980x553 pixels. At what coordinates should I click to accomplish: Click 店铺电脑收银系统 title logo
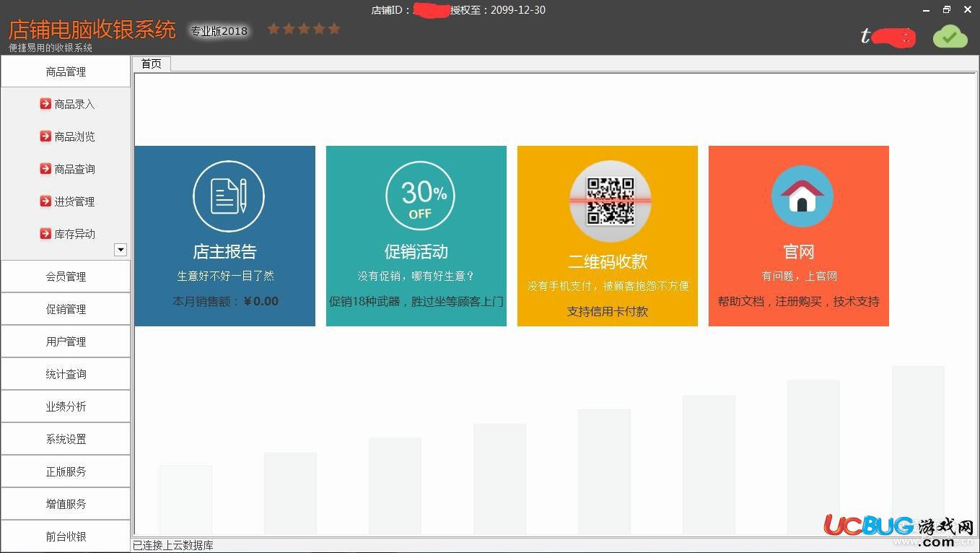[92, 30]
